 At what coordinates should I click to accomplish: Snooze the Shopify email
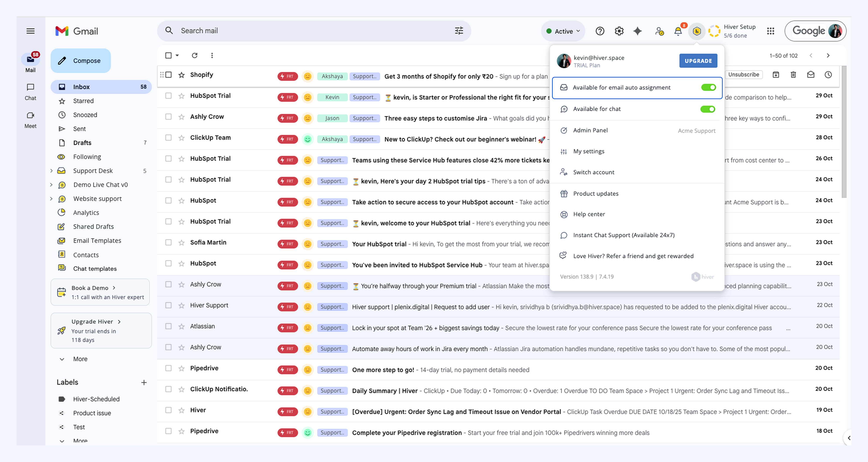828,74
